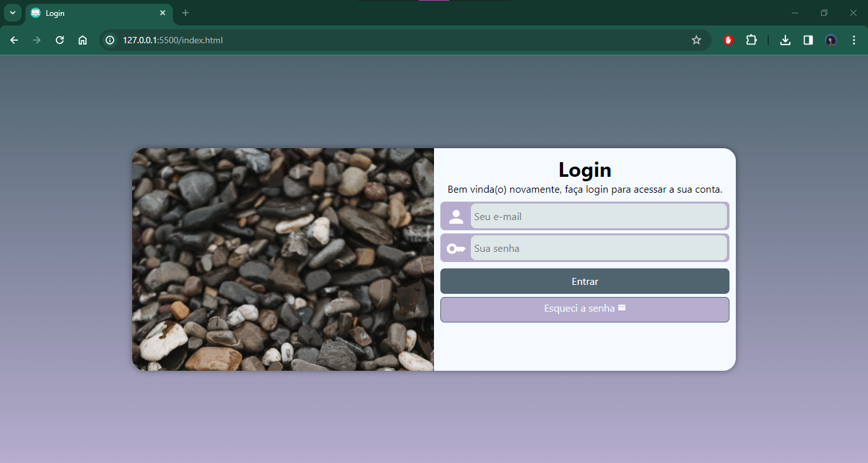868x463 pixels.
Task: Click the browser forward arrow
Action: coord(37,40)
